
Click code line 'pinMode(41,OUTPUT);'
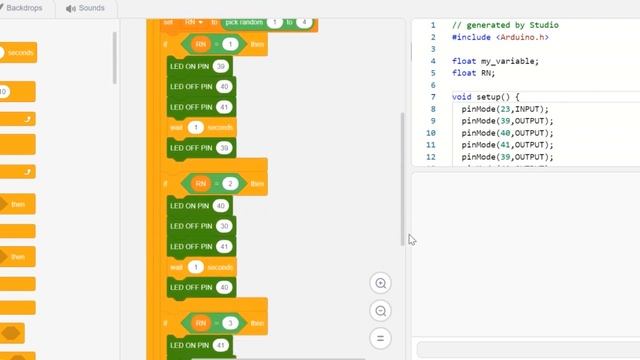click(x=507, y=145)
